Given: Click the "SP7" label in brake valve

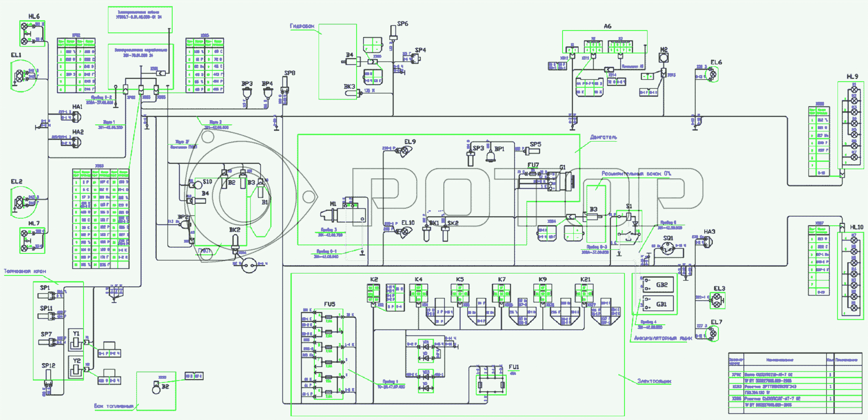Looking at the screenshot, I should pyautogui.click(x=46, y=334).
